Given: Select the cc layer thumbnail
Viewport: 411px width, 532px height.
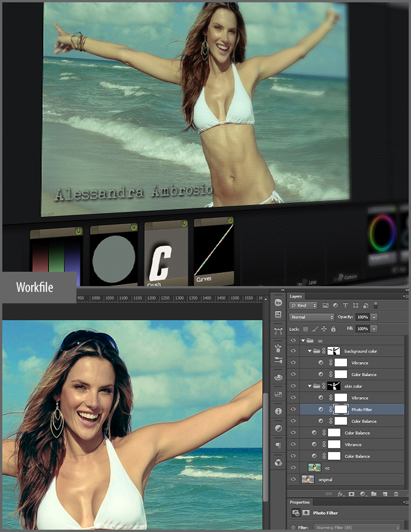Looking at the screenshot, I should (x=314, y=468).
